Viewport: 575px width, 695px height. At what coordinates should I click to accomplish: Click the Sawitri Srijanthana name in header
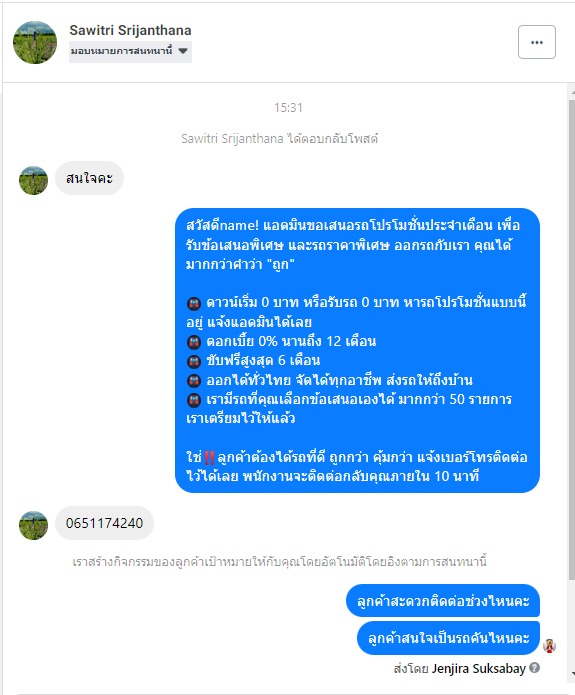(x=130, y=30)
